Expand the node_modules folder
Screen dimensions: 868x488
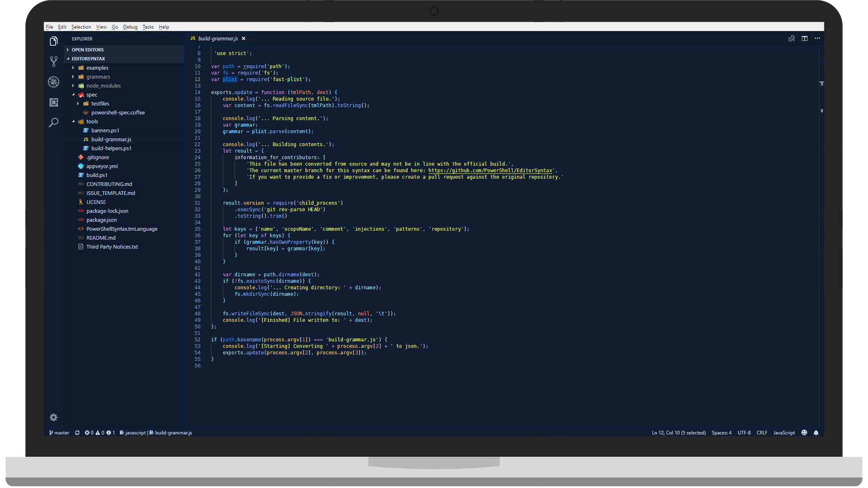point(103,86)
